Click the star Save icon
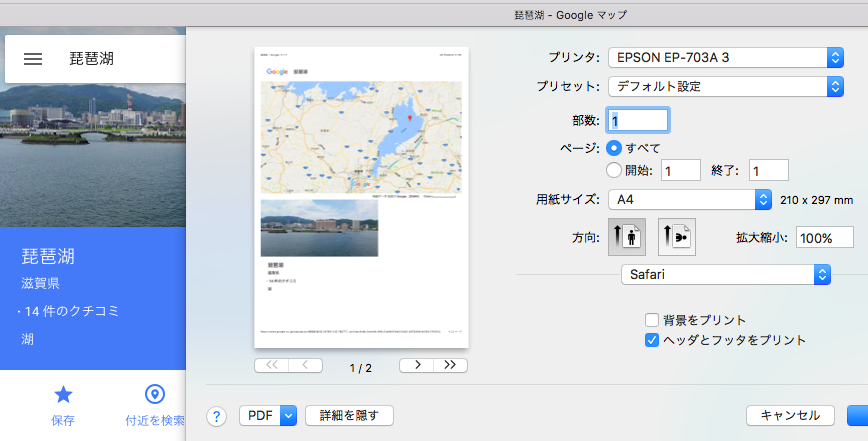 pos(63,394)
